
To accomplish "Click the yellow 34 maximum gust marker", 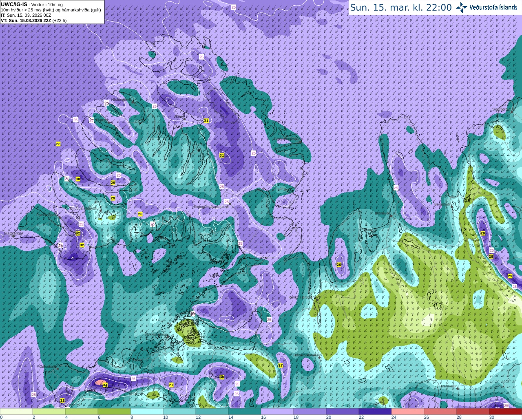I will tap(105, 385).
